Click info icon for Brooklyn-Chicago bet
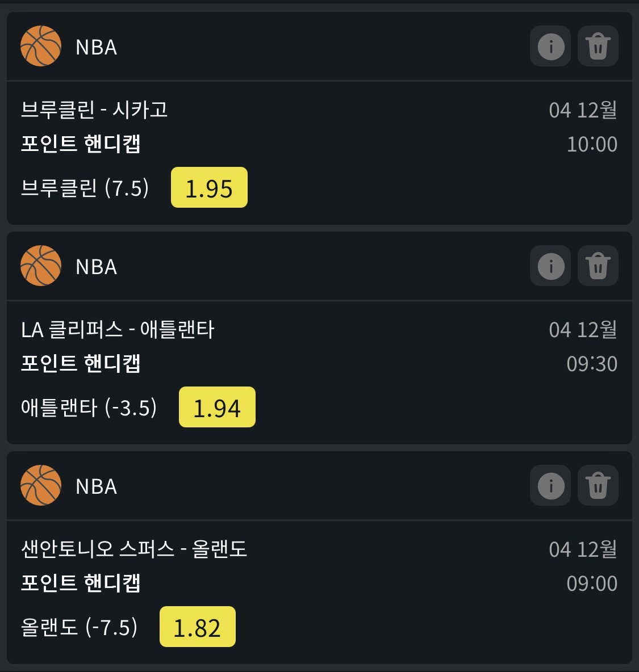 point(550,46)
